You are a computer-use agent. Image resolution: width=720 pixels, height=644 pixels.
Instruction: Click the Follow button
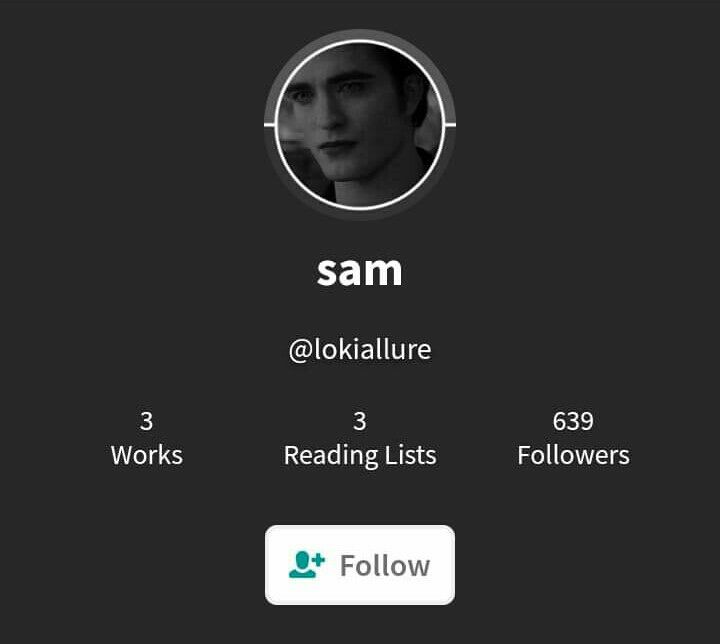[x=360, y=565]
